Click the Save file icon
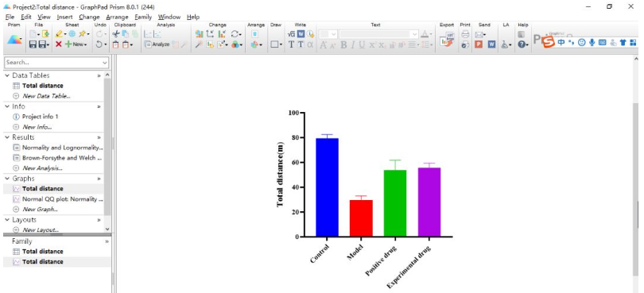 pyautogui.click(x=33, y=44)
